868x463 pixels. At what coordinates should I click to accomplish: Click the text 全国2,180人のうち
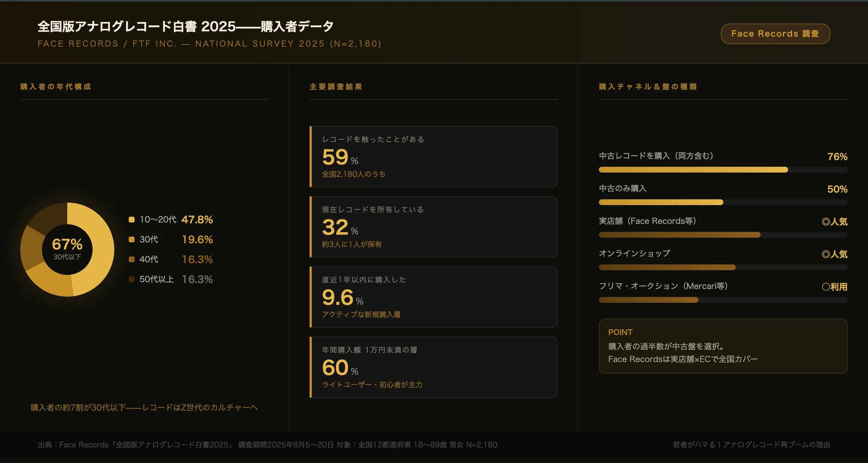pos(354,174)
